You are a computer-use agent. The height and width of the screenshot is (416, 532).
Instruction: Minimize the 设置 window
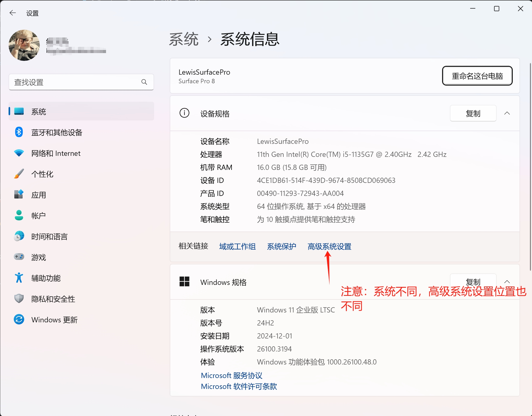click(473, 9)
